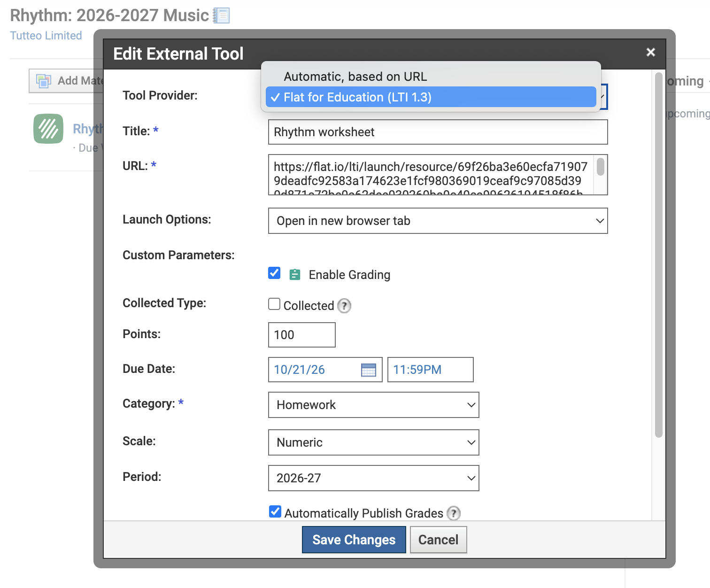Click the Rhythm: 2026-2027 Music course title
Screen dimensions: 710x588
[x=109, y=15]
